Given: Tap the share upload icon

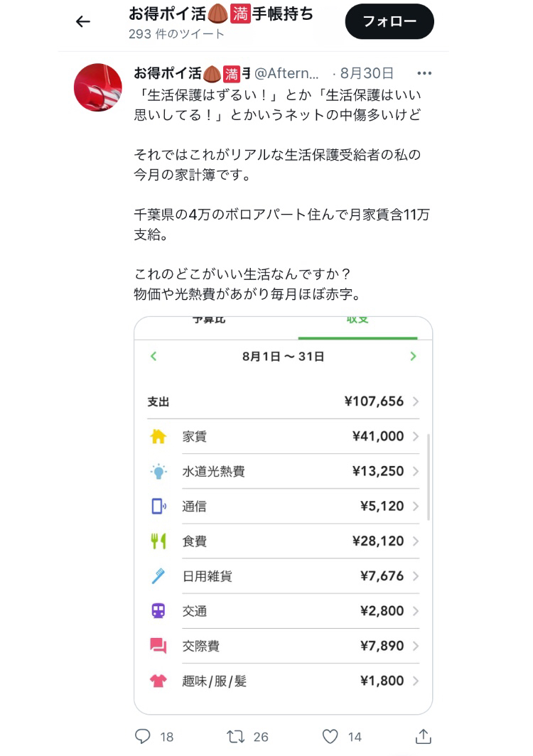Looking at the screenshot, I should tap(423, 736).
